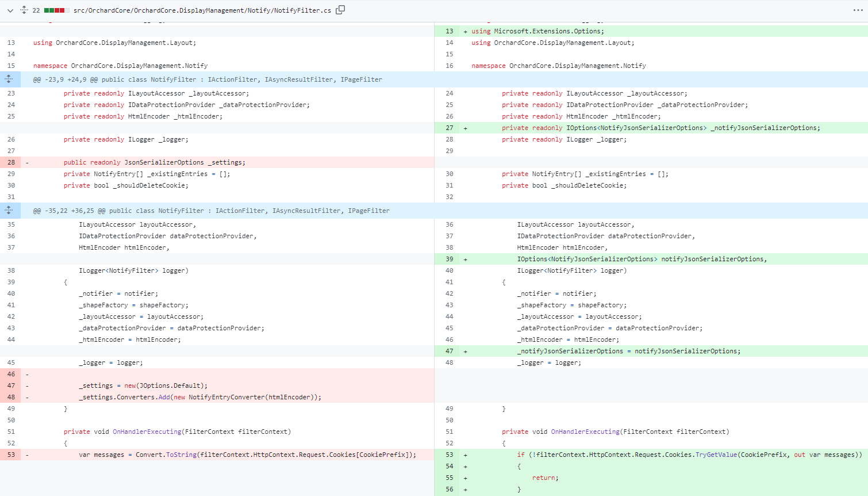Click the @@ -23,9 +24,9 @@ hunk header text
This screenshot has width=868, height=496.
click(208, 79)
